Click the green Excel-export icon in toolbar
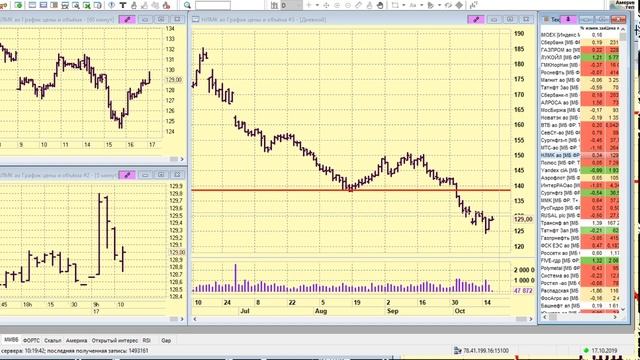Viewport: 640px width, 360px height. pyautogui.click(x=87, y=5)
